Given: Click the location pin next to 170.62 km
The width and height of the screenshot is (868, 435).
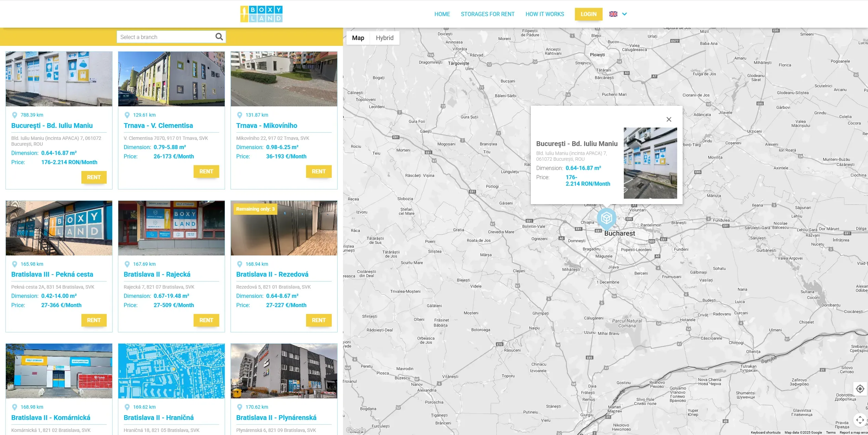Looking at the screenshot, I should pos(239,407).
